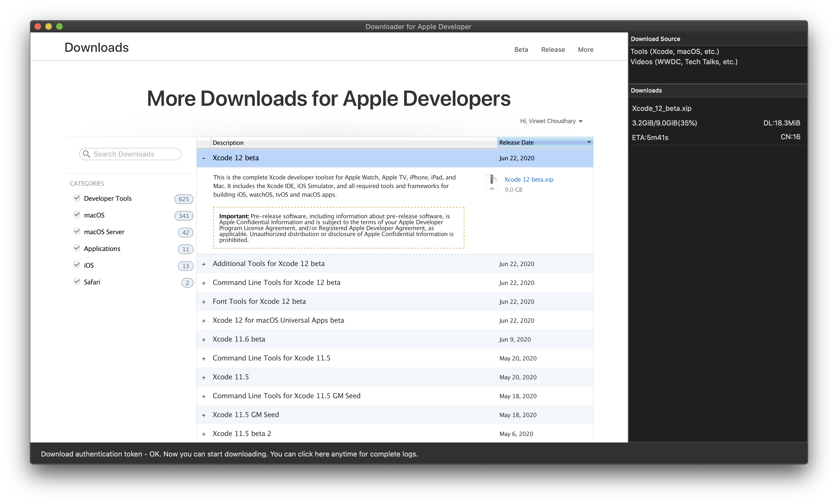Open the Hi, Vineet Choudhary account dropdown
This screenshot has height=504, width=838.
click(551, 121)
